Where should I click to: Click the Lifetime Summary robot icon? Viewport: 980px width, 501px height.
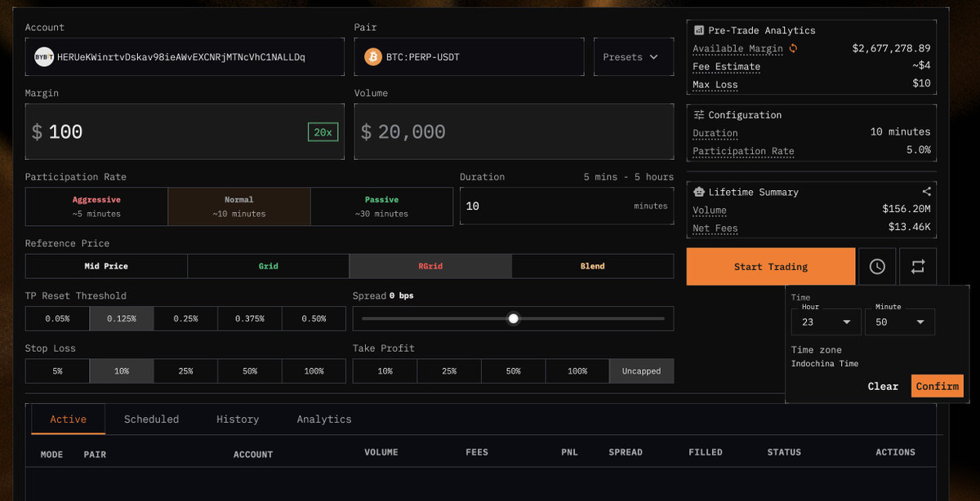pos(699,192)
